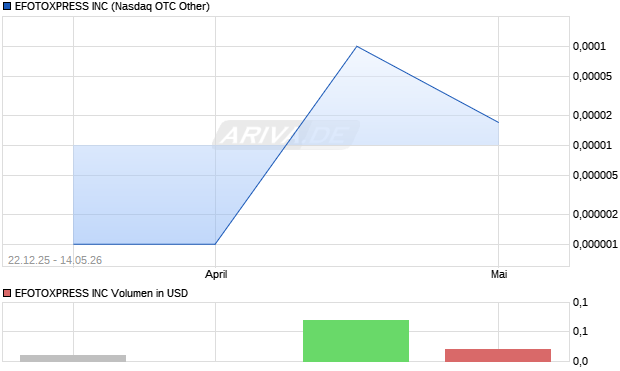Image resolution: width=620 pixels, height=371 pixels.
Task: Click the 0,0001 price axis label
Action: (x=589, y=46)
